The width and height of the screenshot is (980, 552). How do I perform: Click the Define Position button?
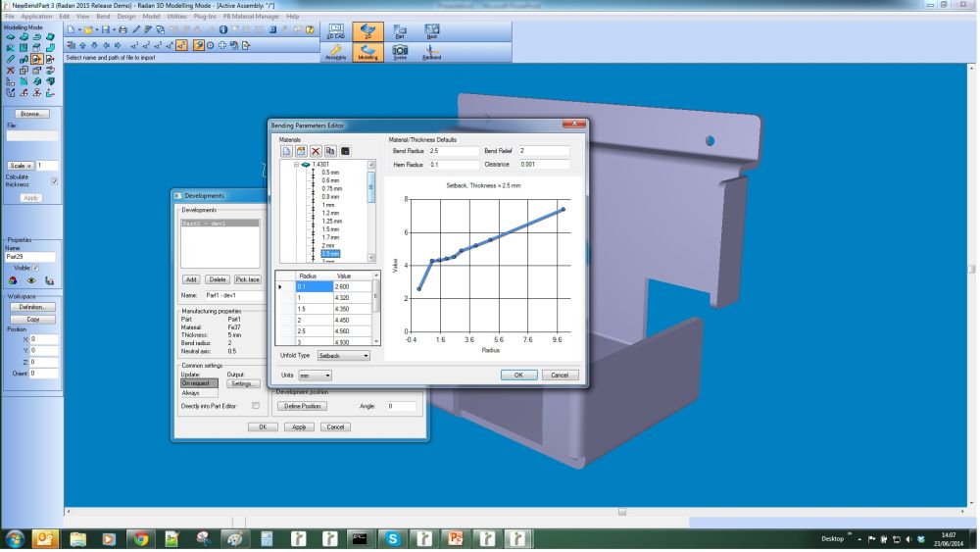pos(302,405)
